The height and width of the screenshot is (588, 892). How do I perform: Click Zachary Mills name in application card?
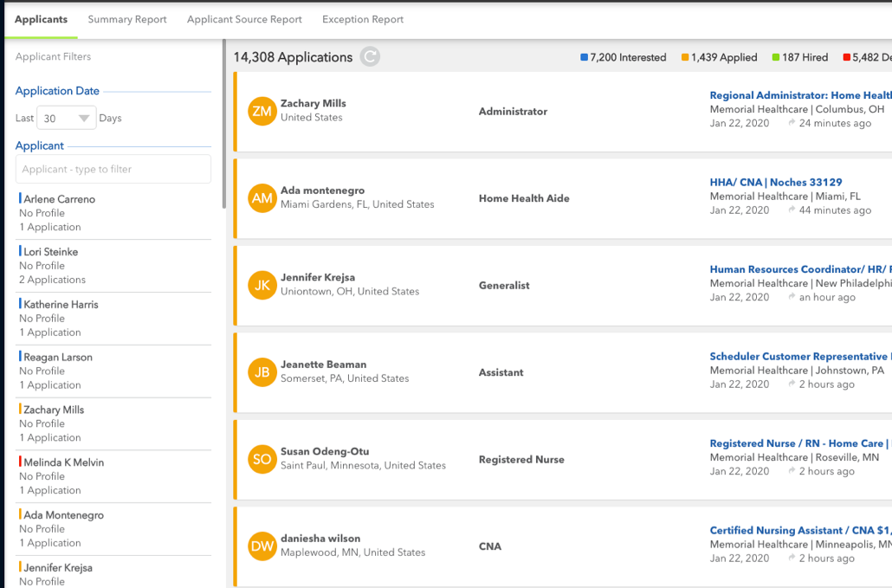click(313, 104)
